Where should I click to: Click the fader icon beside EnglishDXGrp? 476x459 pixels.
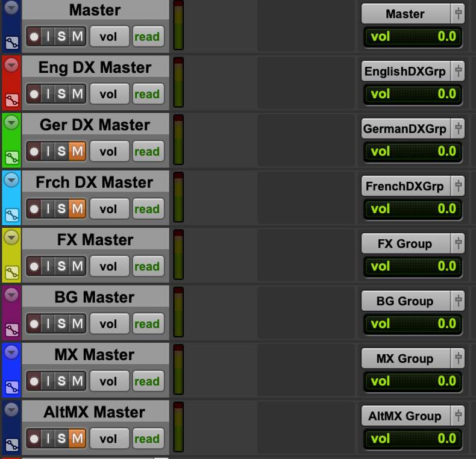(x=458, y=71)
